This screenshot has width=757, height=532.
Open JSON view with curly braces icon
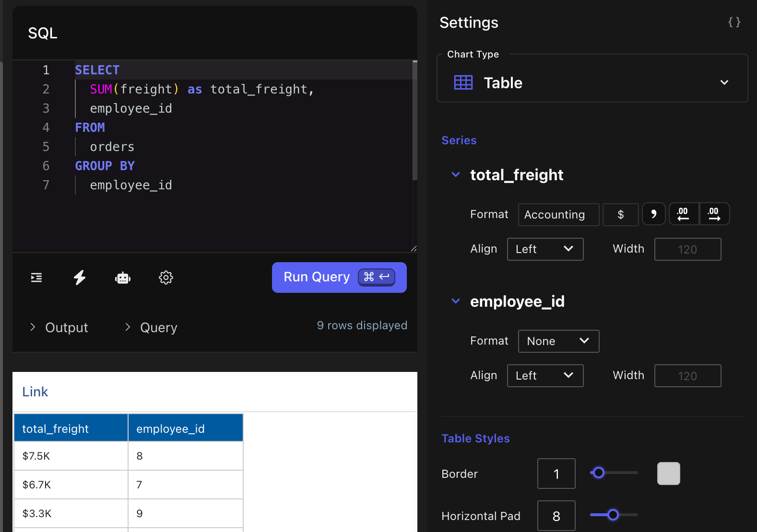[734, 22]
